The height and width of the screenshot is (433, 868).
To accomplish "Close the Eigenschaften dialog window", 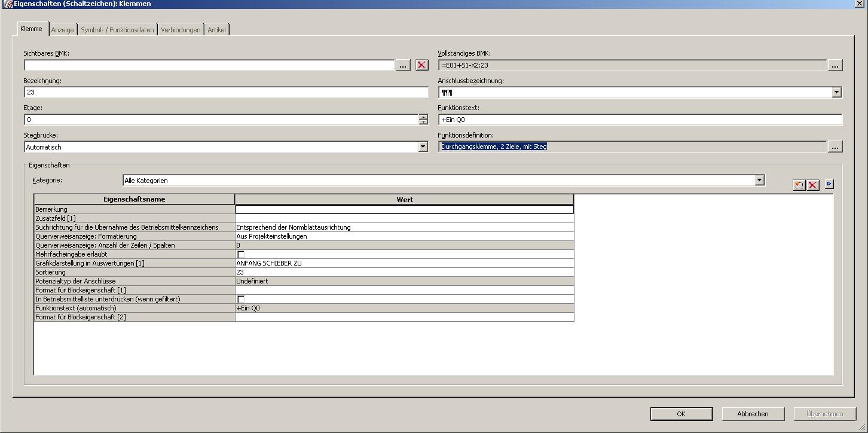I will [860, 3].
